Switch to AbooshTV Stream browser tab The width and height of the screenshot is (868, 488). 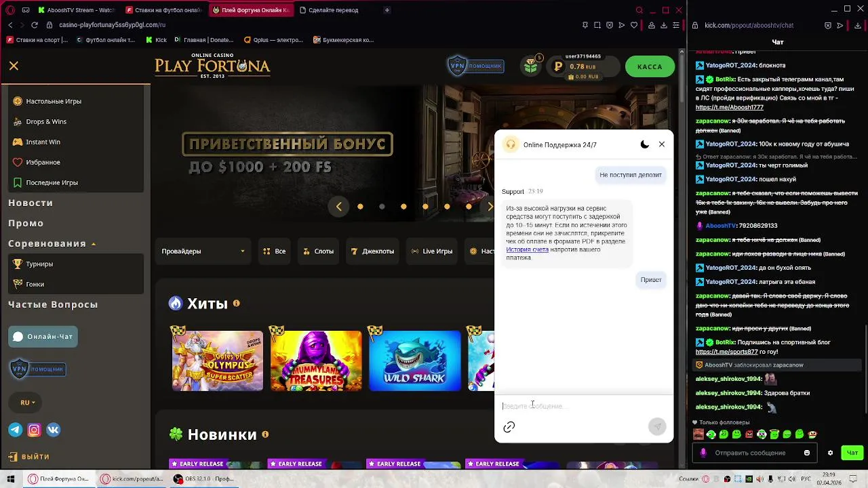[x=76, y=10]
